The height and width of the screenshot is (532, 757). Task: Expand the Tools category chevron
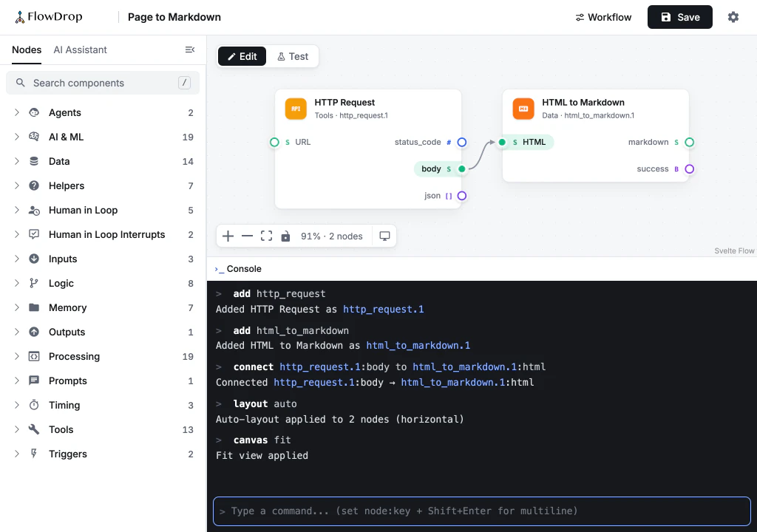pos(17,429)
